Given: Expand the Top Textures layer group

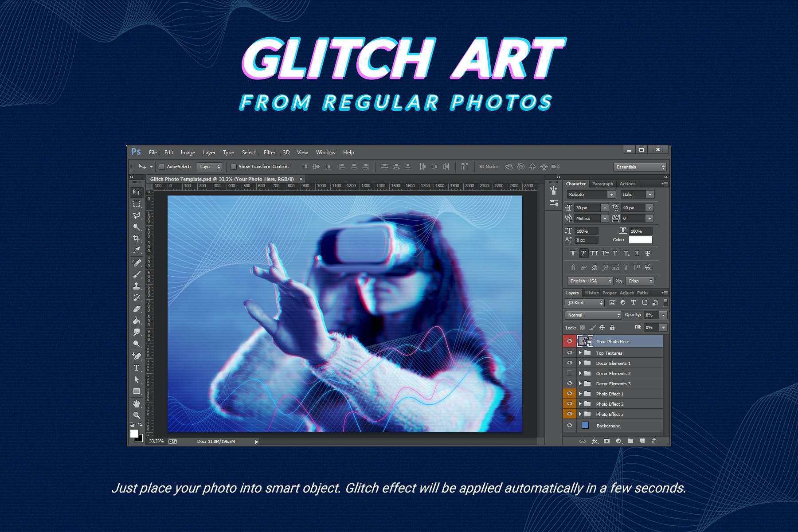Looking at the screenshot, I should point(580,353).
